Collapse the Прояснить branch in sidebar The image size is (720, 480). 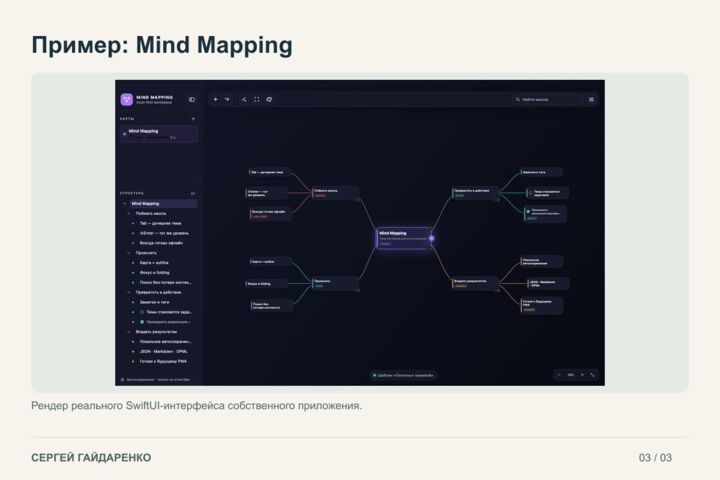point(129,253)
